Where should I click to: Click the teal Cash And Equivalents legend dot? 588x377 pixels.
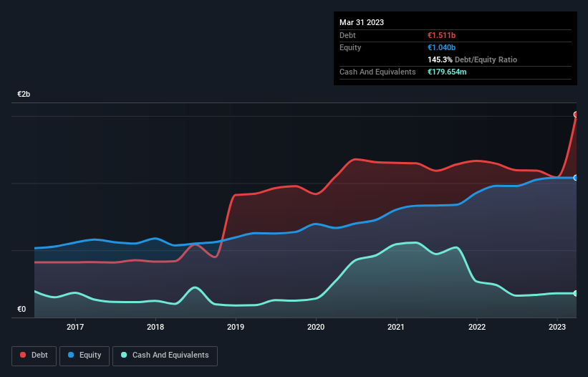(124, 355)
